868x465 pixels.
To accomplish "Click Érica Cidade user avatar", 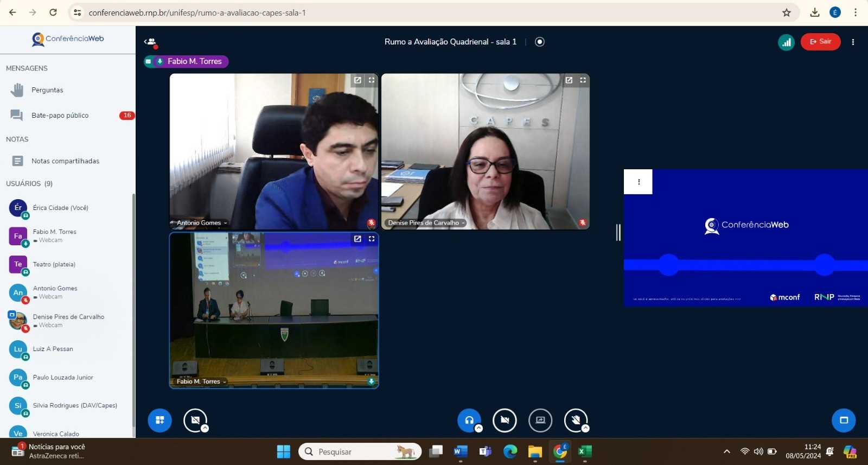I will click(18, 208).
